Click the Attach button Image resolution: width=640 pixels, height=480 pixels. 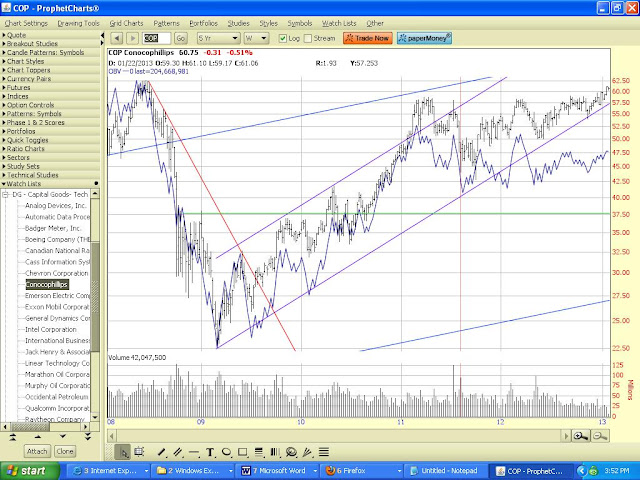37,451
